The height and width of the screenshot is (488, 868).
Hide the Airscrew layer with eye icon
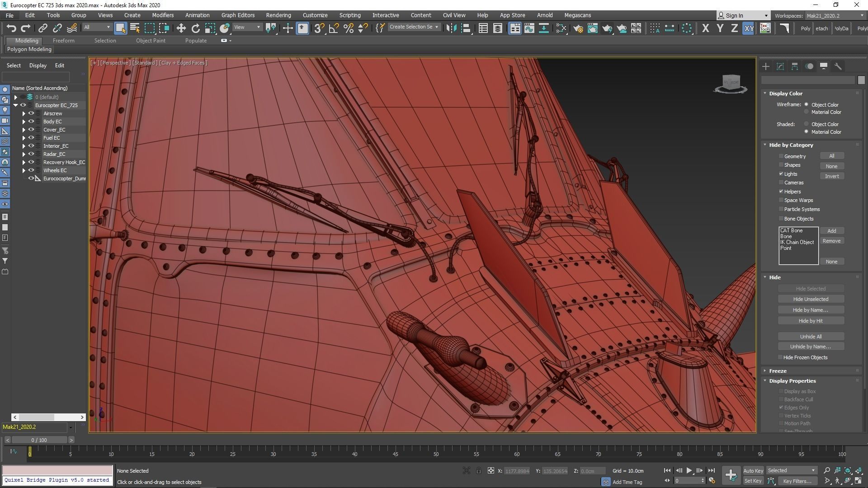(31, 113)
